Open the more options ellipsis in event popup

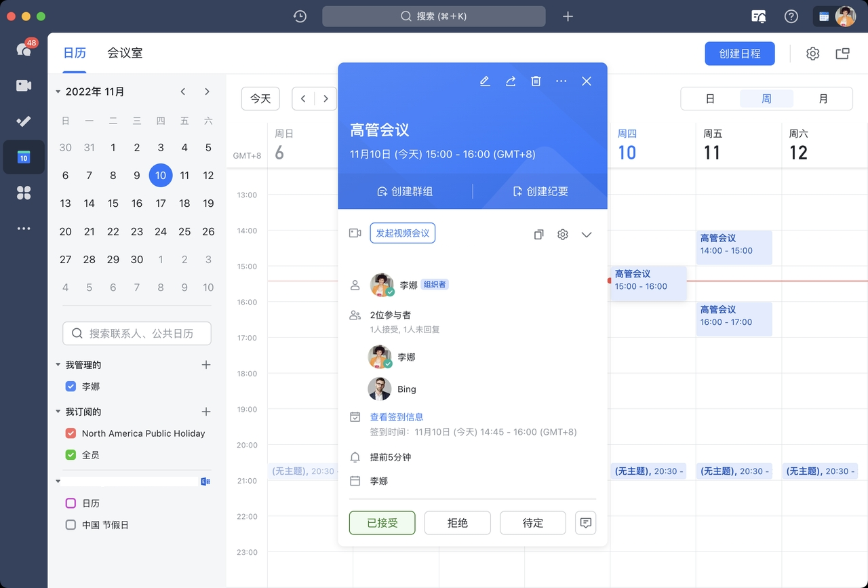(x=561, y=81)
